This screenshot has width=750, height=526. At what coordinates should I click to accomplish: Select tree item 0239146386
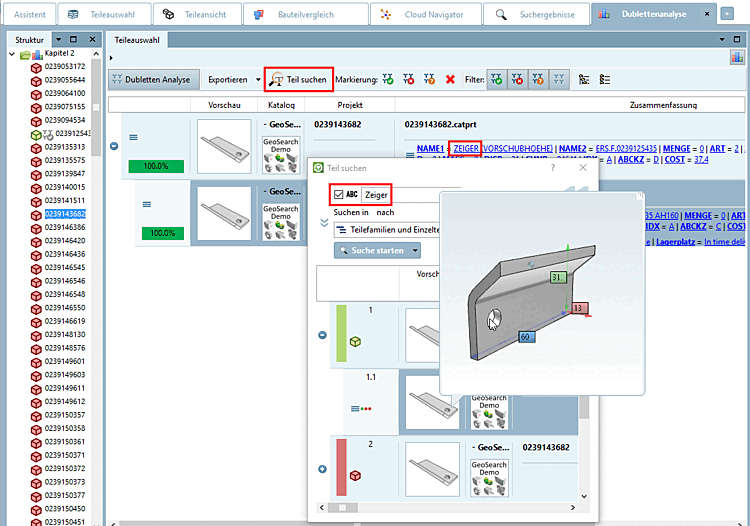tap(65, 227)
